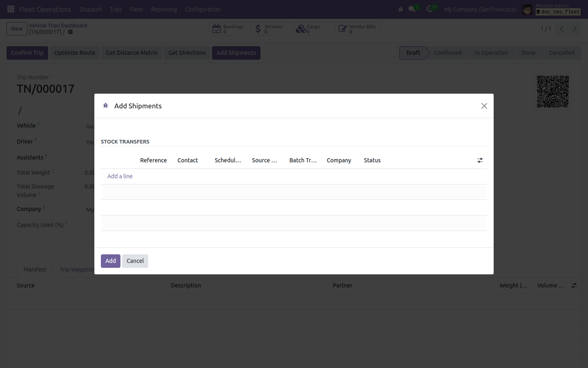Open the Cargo stat button

coord(314,29)
